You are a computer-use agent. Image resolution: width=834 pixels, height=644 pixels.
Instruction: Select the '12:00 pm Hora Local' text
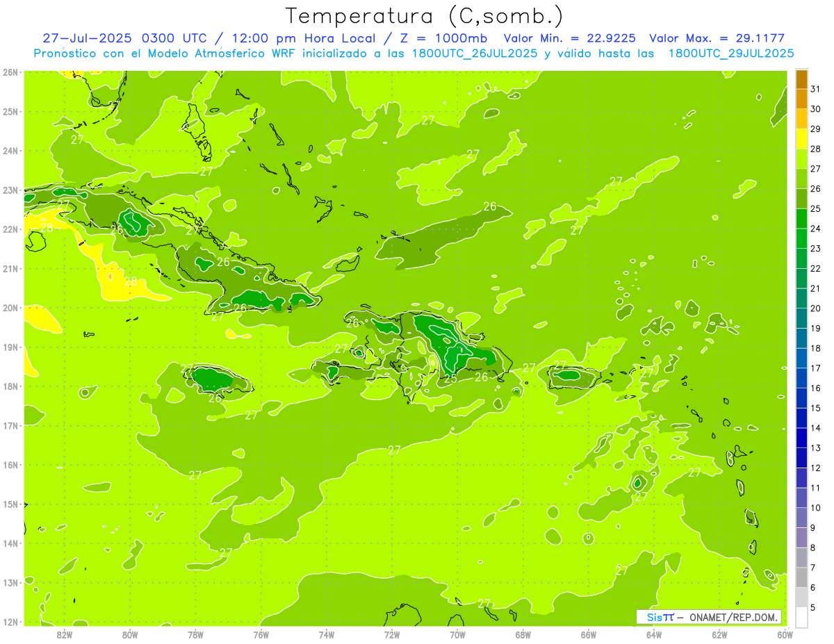coord(304,38)
